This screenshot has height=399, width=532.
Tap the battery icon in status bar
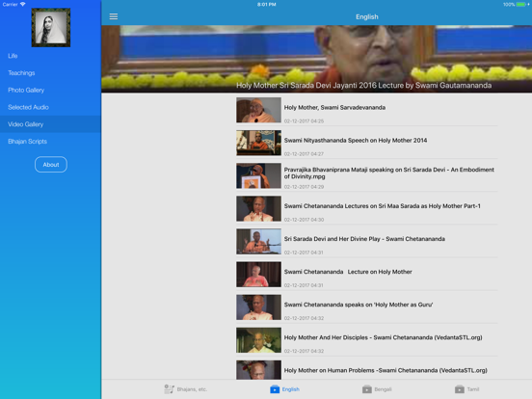[x=521, y=5]
